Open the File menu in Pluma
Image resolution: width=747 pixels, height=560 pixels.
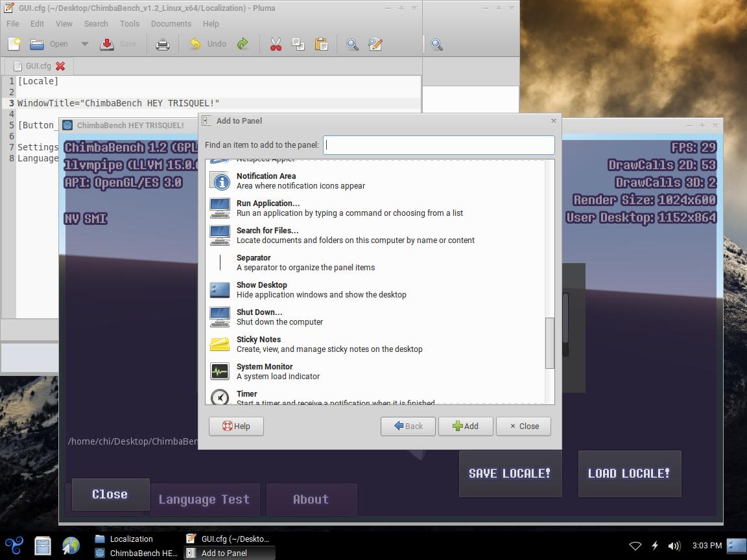13,24
